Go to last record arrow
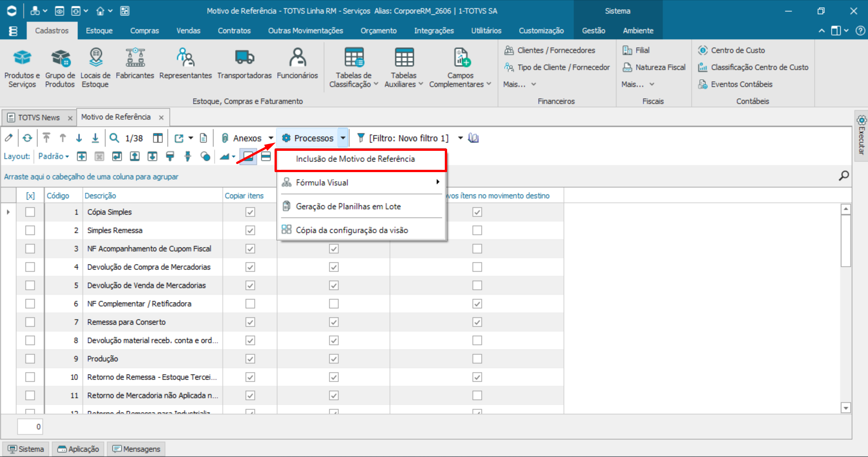This screenshot has width=868, height=457. [x=95, y=138]
